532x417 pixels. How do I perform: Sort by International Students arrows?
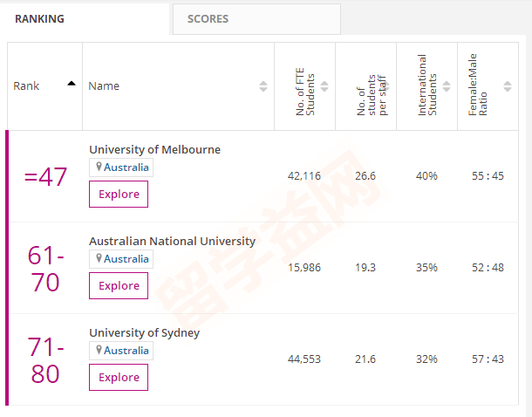pos(447,86)
